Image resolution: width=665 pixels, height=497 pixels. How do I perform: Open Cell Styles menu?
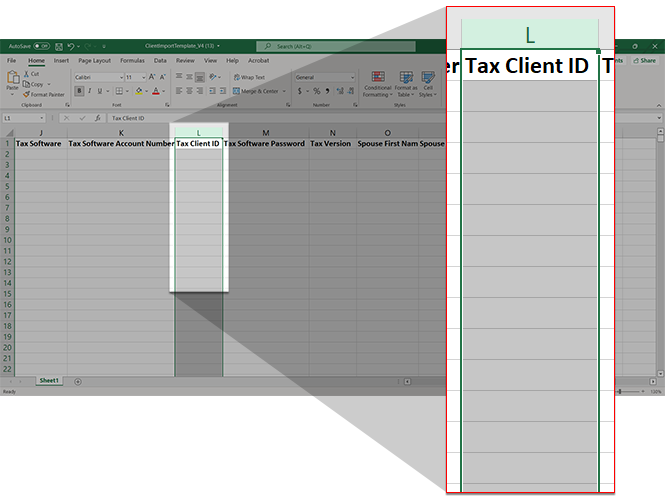point(428,84)
